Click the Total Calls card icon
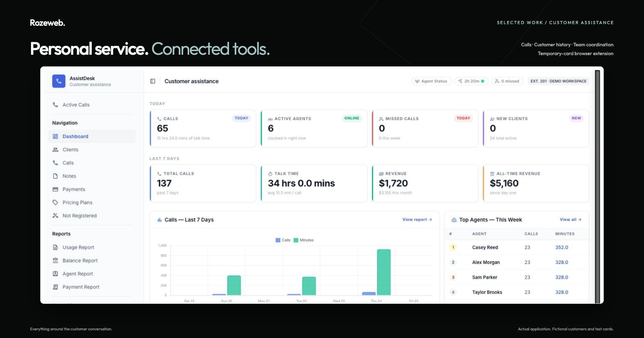 coord(159,174)
